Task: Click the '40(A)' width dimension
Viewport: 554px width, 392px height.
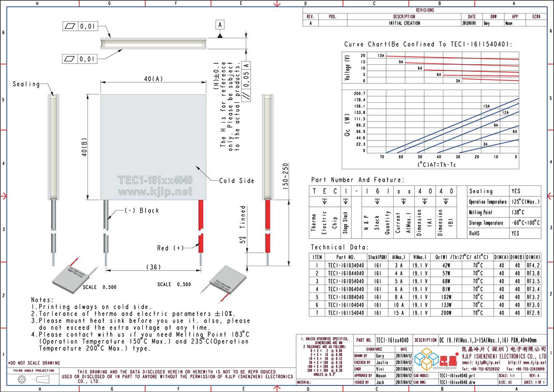Action: [x=153, y=79]
